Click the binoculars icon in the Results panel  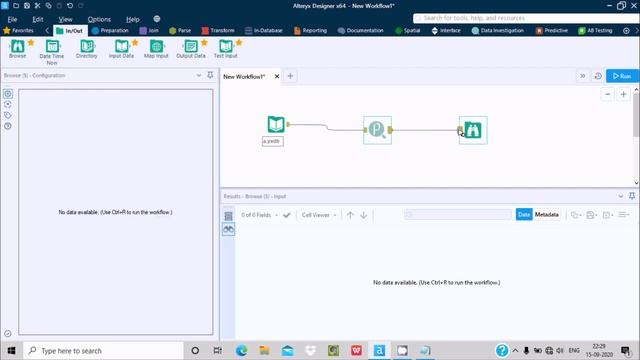click(x=229, y=229)
